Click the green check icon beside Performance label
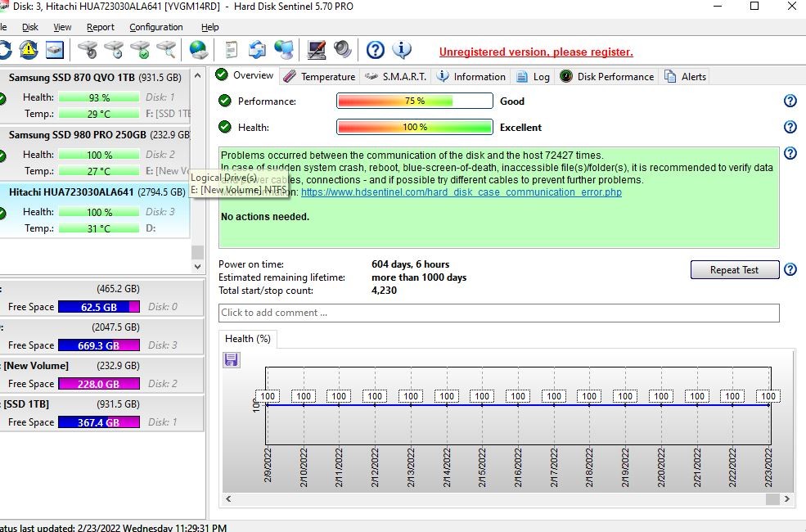This screenshot has width=806, height=532. click(225, 100)
